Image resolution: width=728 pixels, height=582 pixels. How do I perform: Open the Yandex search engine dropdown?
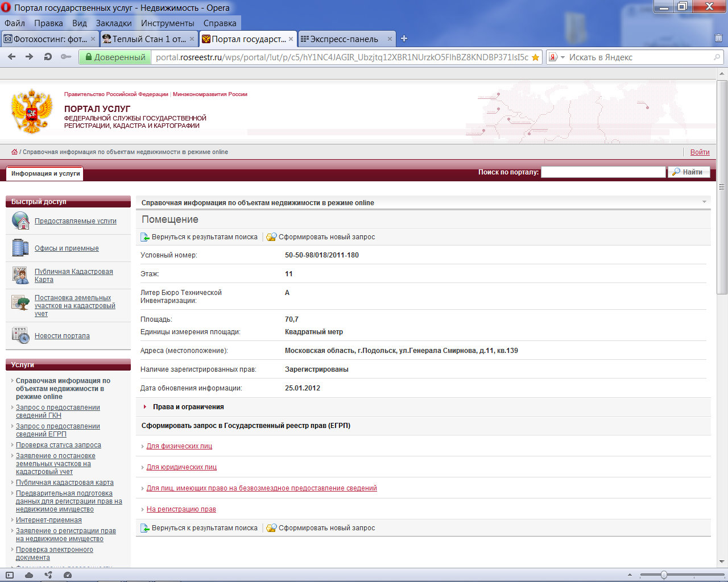coord(562,57)
